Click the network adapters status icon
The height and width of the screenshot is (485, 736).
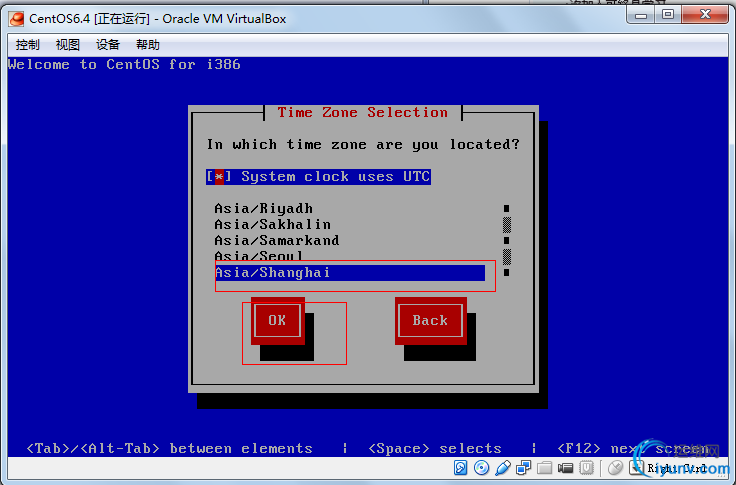523,468
